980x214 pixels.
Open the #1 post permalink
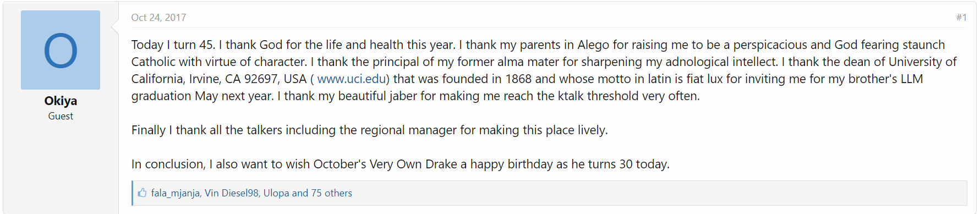coord(961,18)
